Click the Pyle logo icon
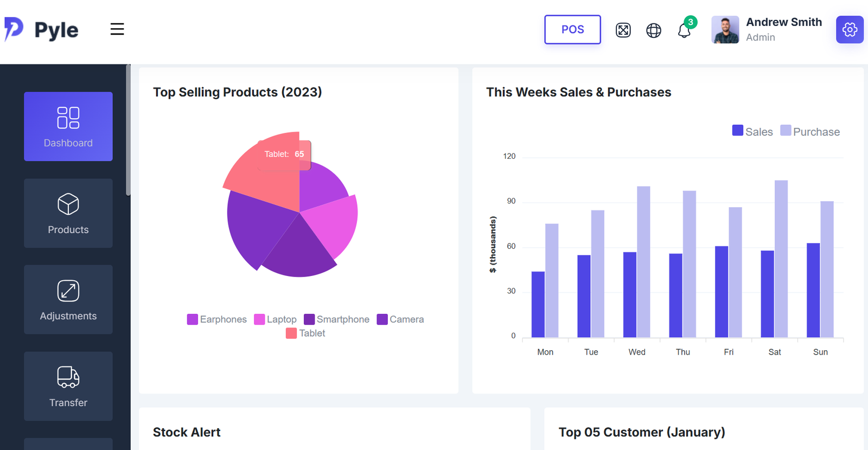 14,29
